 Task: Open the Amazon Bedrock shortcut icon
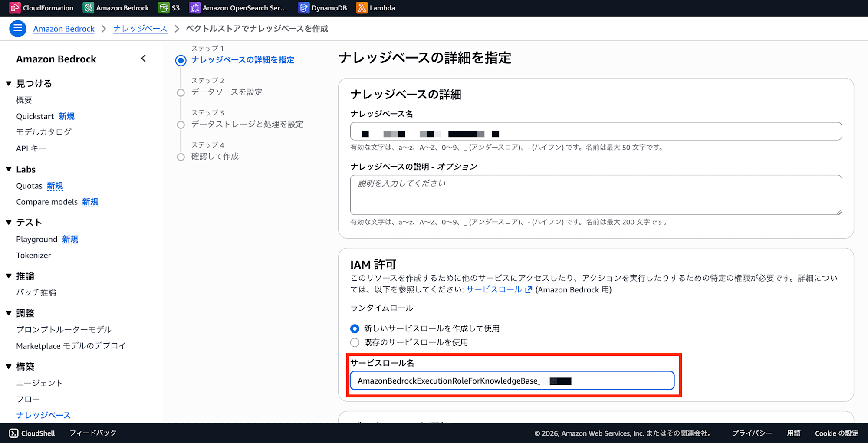tap(88, 8)
